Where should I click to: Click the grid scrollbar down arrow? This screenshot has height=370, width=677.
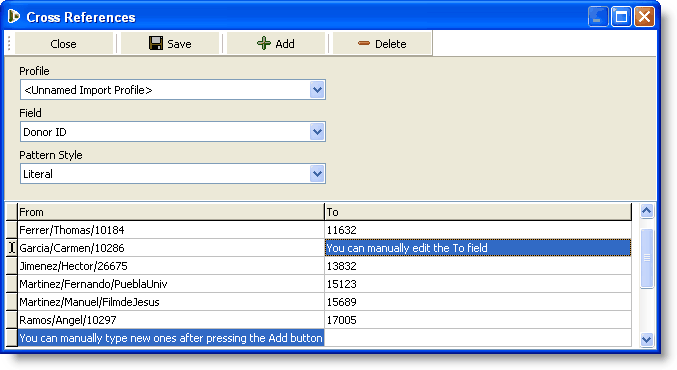pos(646,339)
